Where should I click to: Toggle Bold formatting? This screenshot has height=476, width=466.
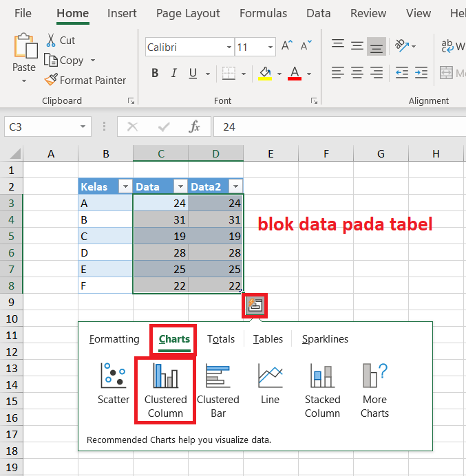click(155, 74)
